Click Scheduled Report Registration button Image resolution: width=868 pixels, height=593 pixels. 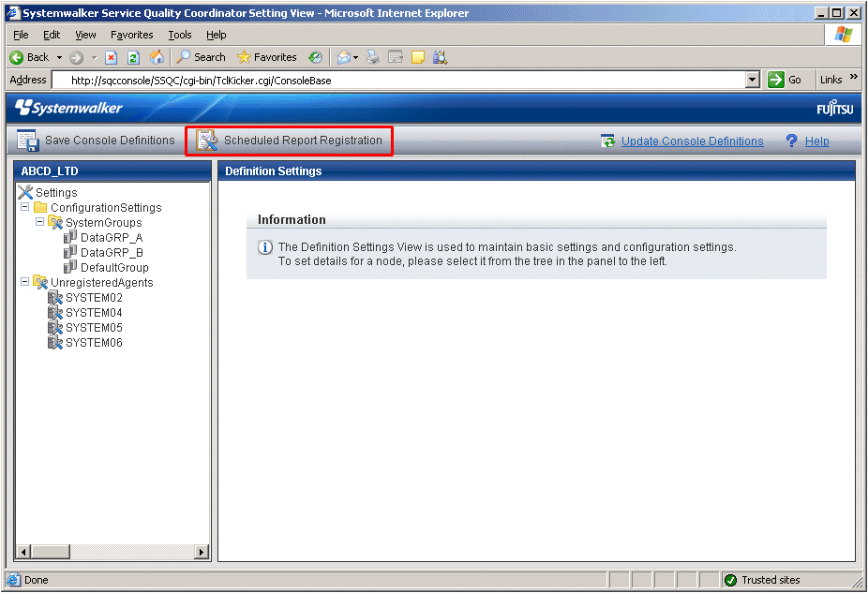(289, 141)
